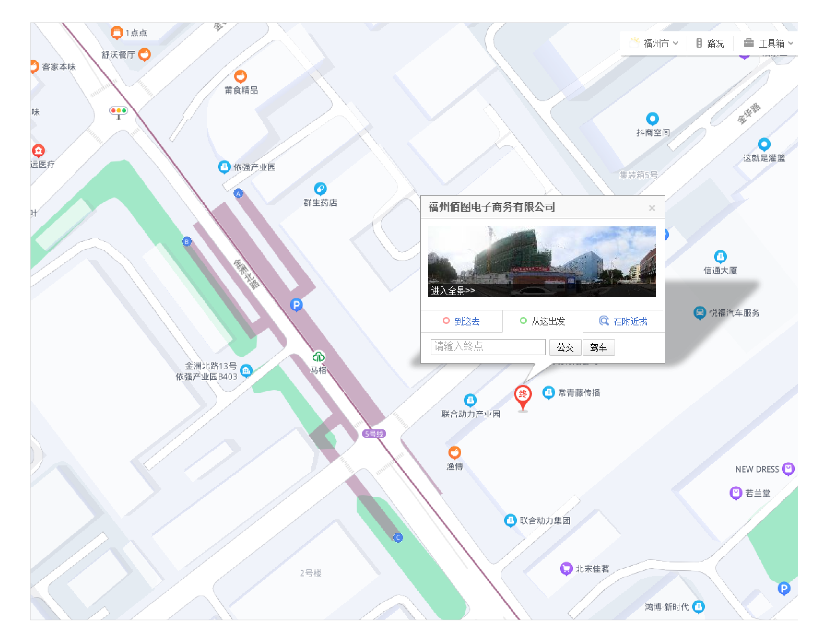Click the 金洲北路13号 building marker
Viewport: 824px width, 644px height.
coord(246,371)
